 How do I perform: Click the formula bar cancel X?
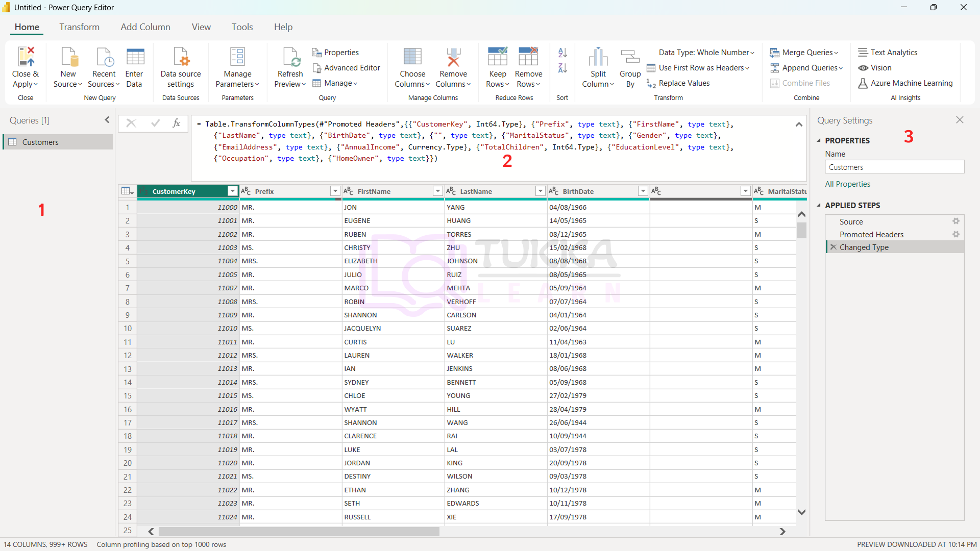[x=131, y=123]
